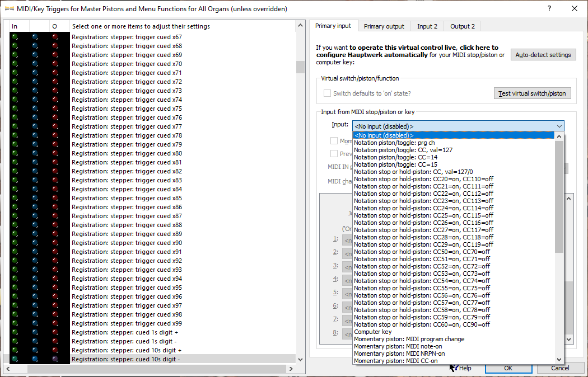Select 'Computer key' from the Input list
588x377 pixels.
tap(372, 332)
